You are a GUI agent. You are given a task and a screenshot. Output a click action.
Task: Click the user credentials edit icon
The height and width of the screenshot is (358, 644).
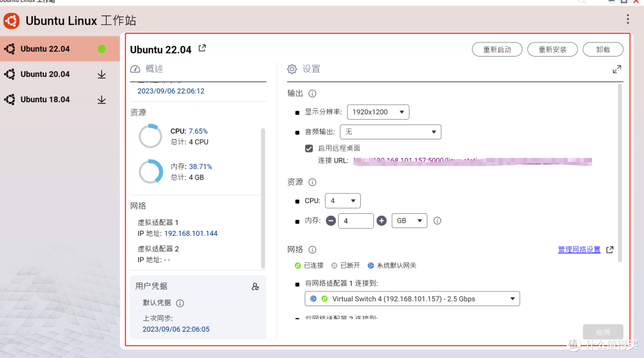[255, 287]
